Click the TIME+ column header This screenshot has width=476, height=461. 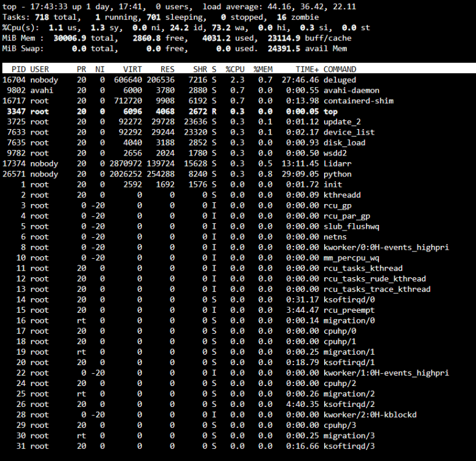(307, 69)
